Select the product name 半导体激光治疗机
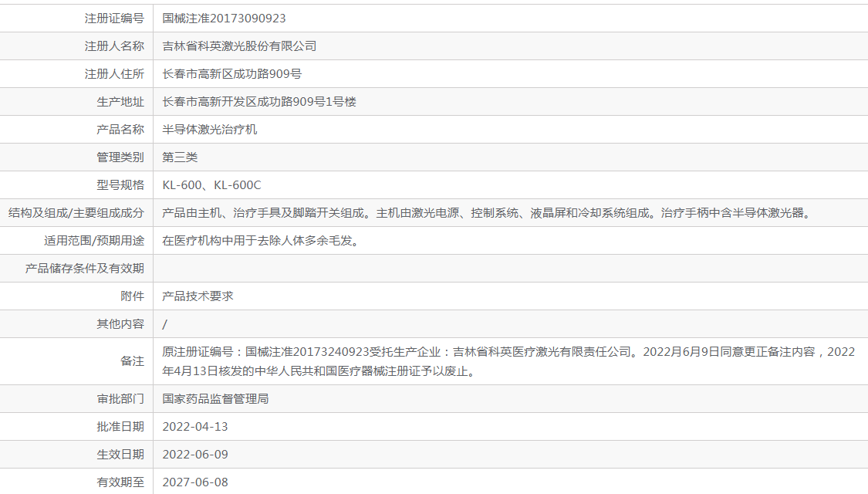Image resolution: width=868 pixels, height=494 pixels. pos(210,130)
